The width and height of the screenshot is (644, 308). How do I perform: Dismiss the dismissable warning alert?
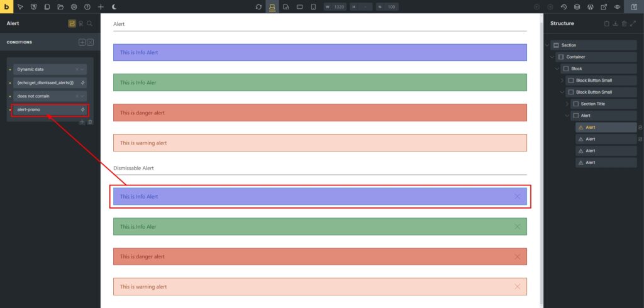click(x=518, y=287)
